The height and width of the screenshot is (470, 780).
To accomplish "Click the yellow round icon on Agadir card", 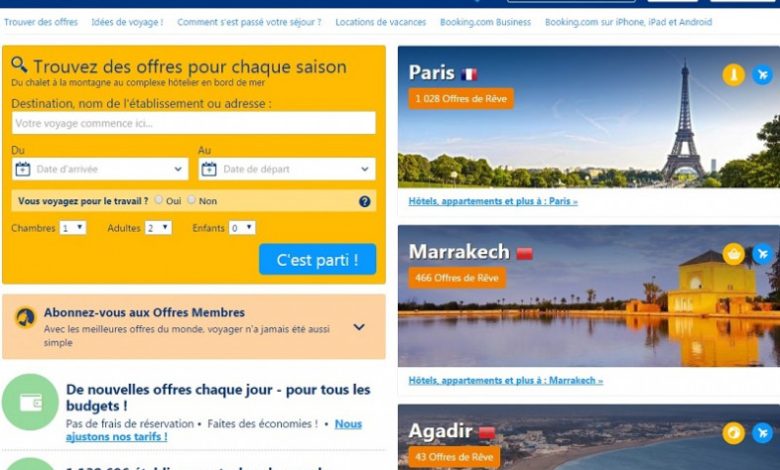I will pos(733,433).
